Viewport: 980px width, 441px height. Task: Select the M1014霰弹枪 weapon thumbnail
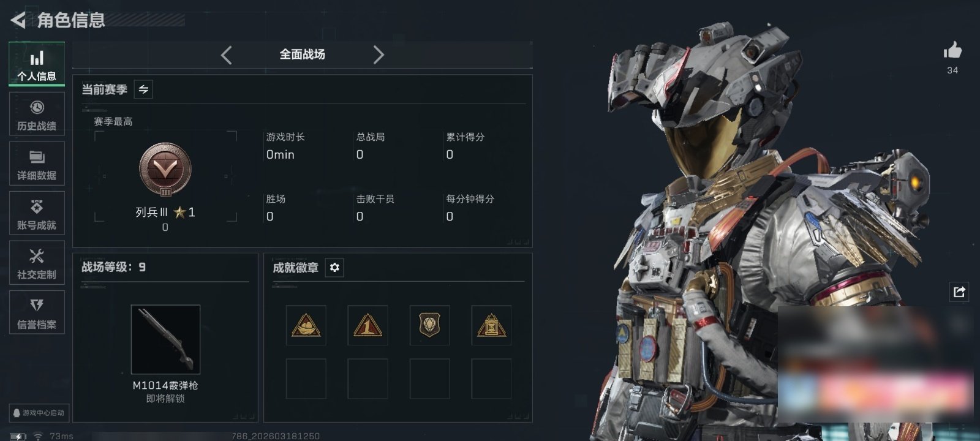pyautogui.click(x=165, y=339)
